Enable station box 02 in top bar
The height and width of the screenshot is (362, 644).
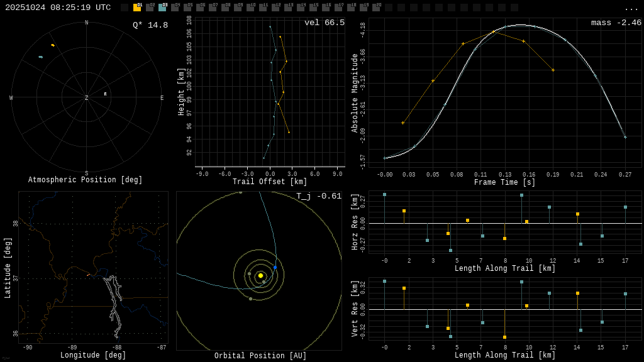tap(150, 8)
